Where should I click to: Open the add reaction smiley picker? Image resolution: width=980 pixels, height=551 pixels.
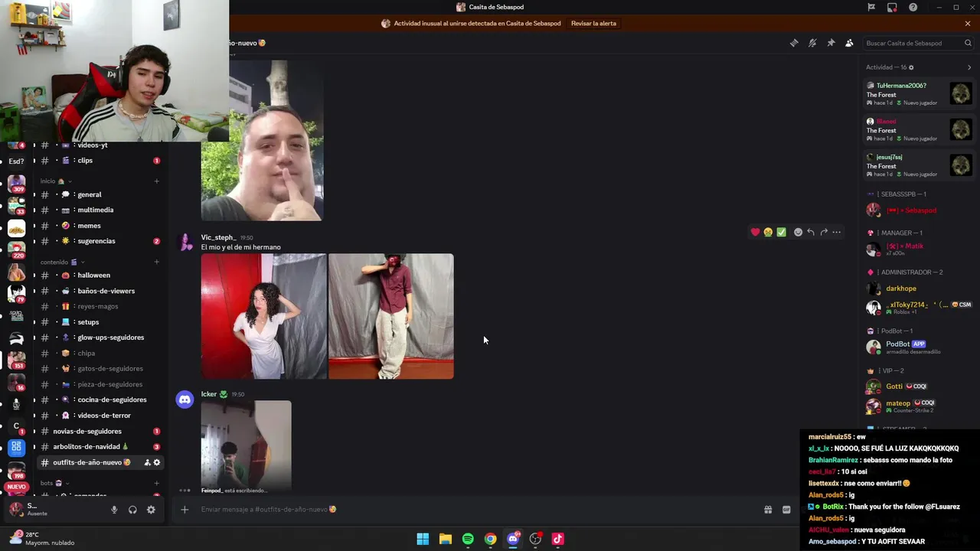point(798,232)
